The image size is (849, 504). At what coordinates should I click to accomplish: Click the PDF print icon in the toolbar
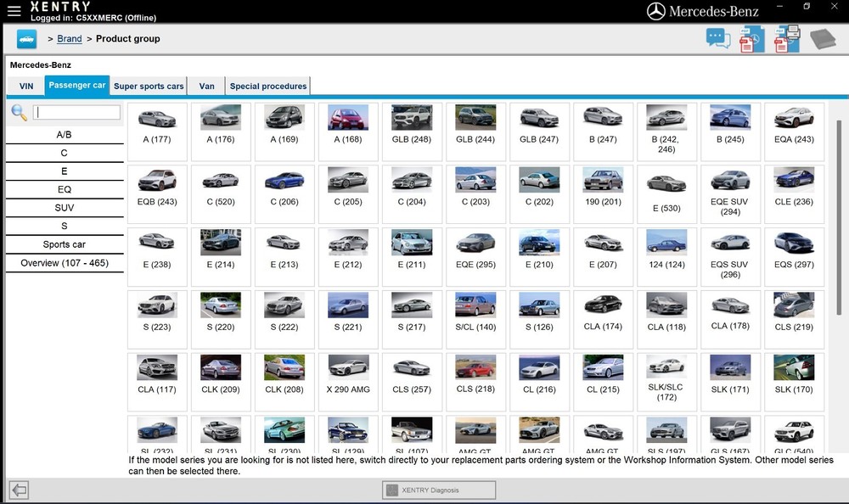[785, 39]
